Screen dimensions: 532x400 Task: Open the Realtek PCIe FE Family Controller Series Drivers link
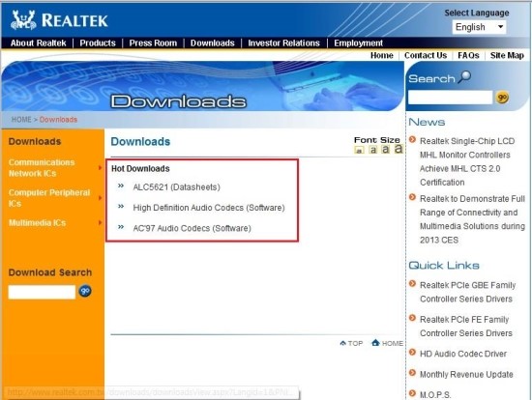pos(466,327)
